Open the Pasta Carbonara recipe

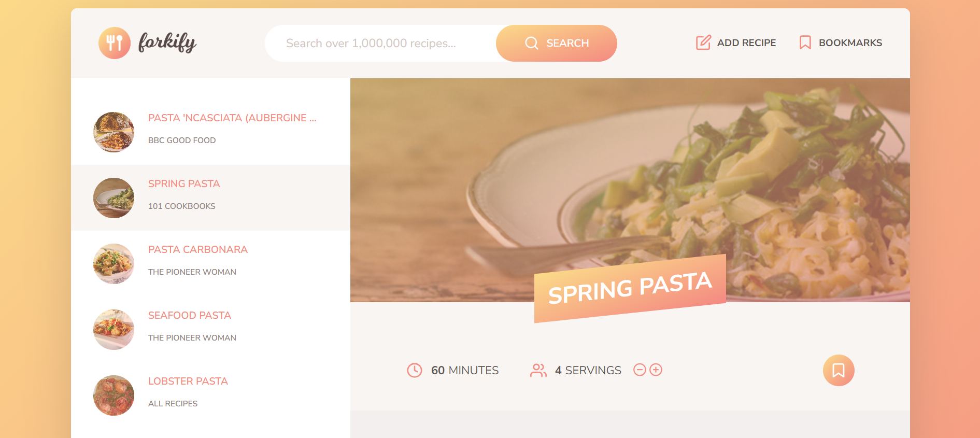[x=198, y=250]
